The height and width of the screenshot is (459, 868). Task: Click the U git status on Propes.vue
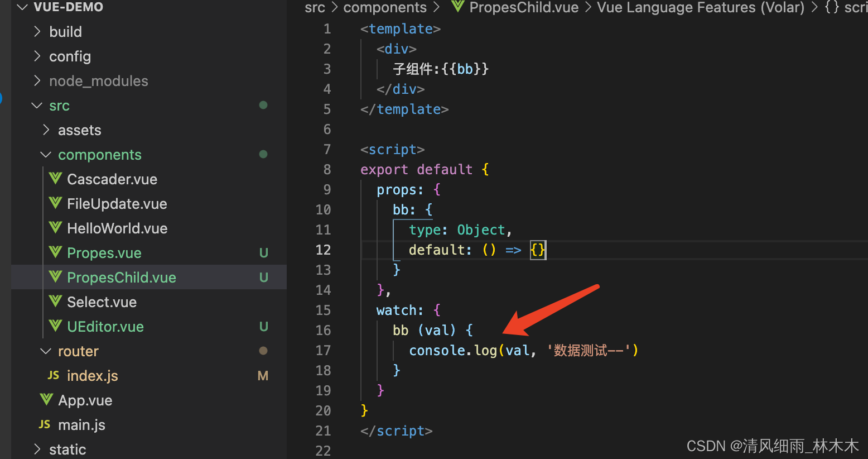264,253
